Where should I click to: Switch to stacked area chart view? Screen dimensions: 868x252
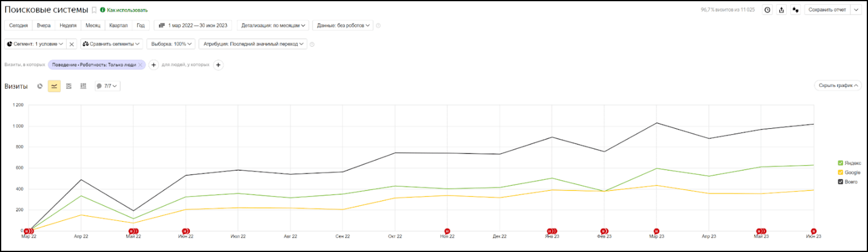coord(69,86)
